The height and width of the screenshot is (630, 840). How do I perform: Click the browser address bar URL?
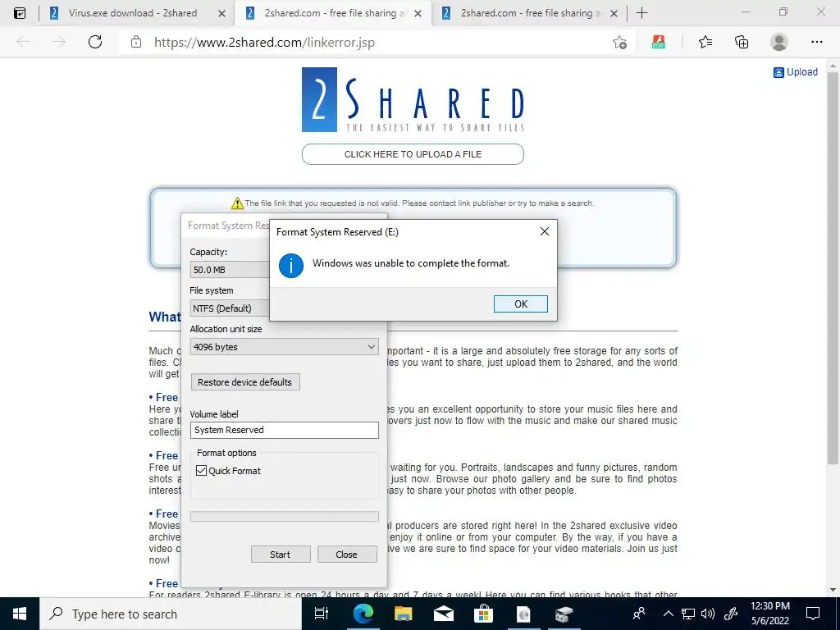[264, 43]
